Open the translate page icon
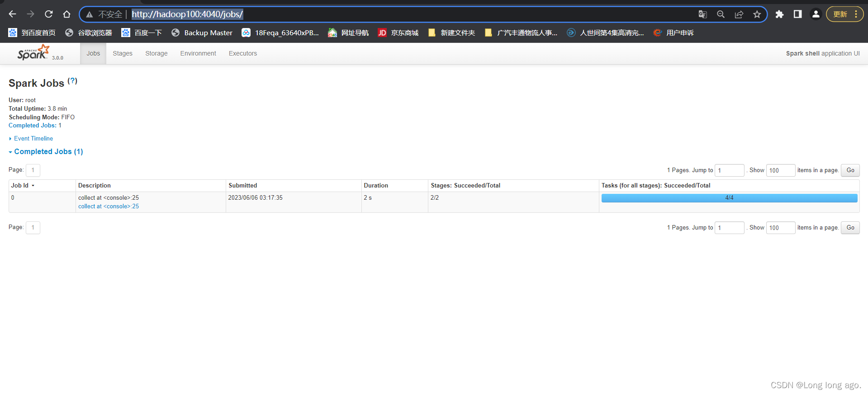The width and height of the screenshot is (868, 394). [702, 14]
